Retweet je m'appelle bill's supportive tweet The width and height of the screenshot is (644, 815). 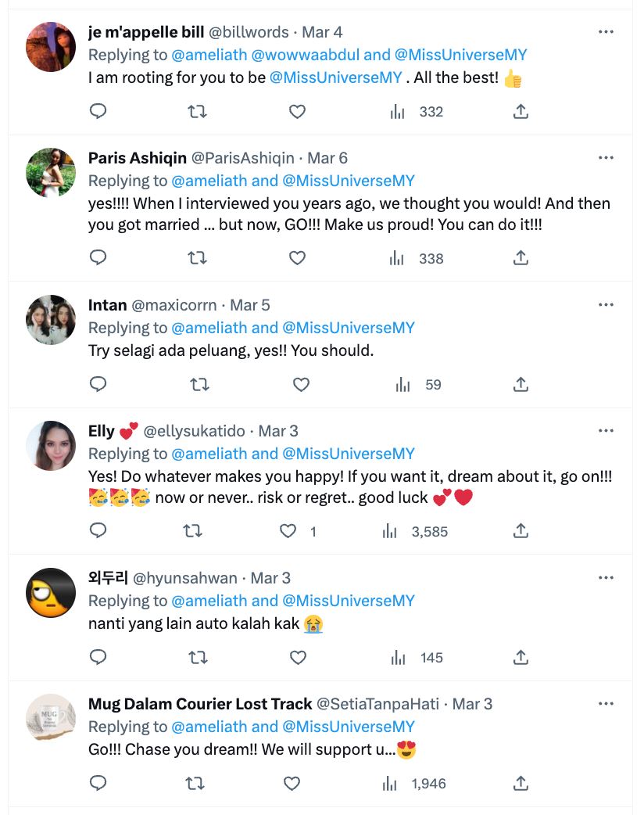pos(198,112)
